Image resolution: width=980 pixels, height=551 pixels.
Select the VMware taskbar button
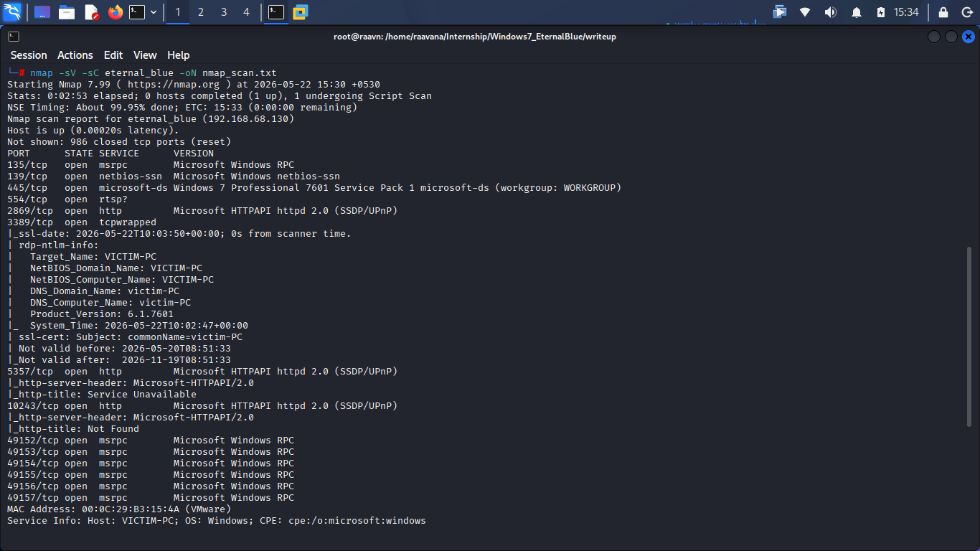pyautogui.click(x=300, y=12)
